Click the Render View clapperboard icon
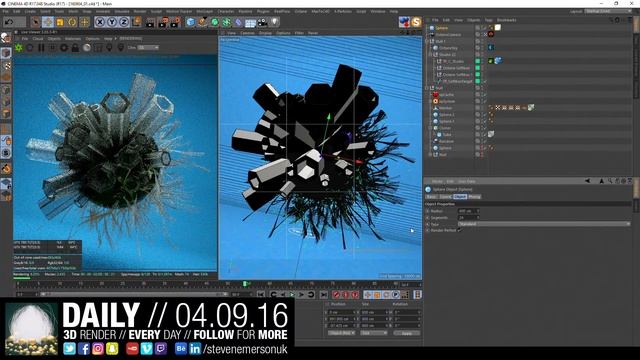640x360 pixels. pyautogui.click(x=151, y=22)
